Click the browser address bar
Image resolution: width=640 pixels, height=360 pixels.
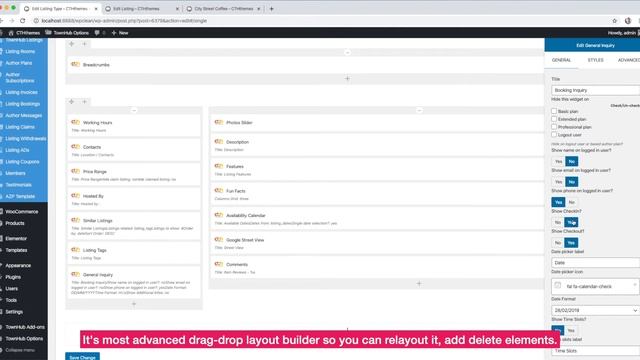click(318, 20)
